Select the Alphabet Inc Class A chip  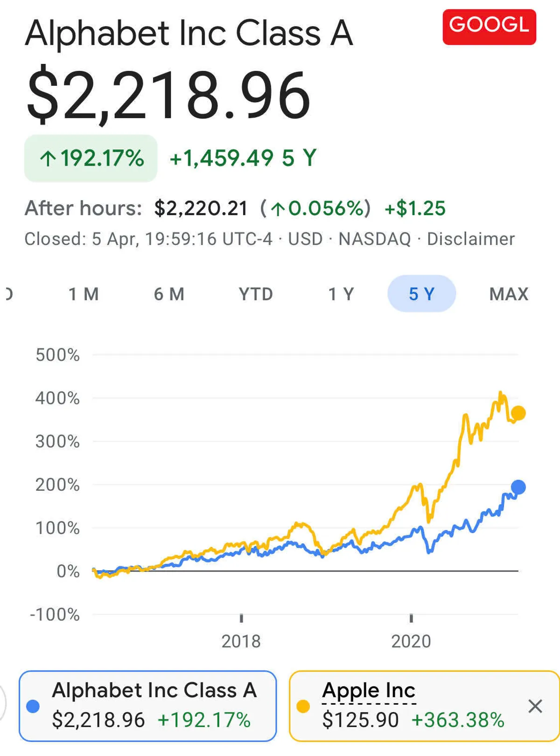147,706
